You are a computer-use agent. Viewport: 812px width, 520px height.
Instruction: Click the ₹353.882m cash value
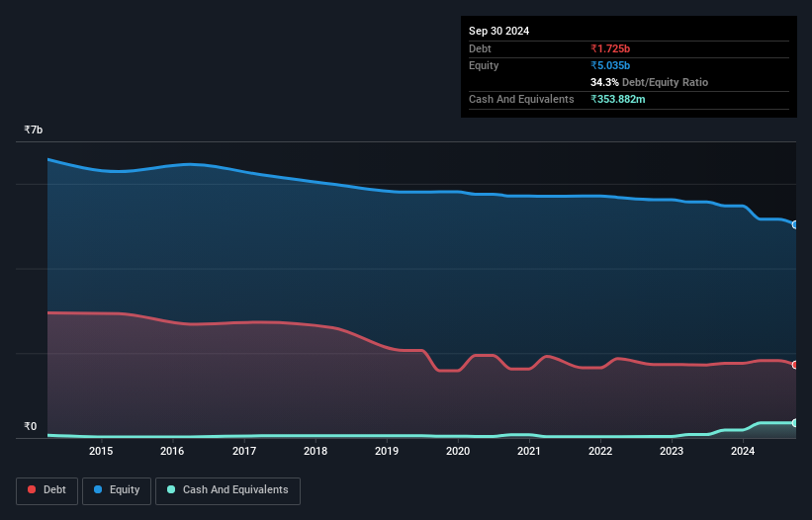tap(618, 99)
